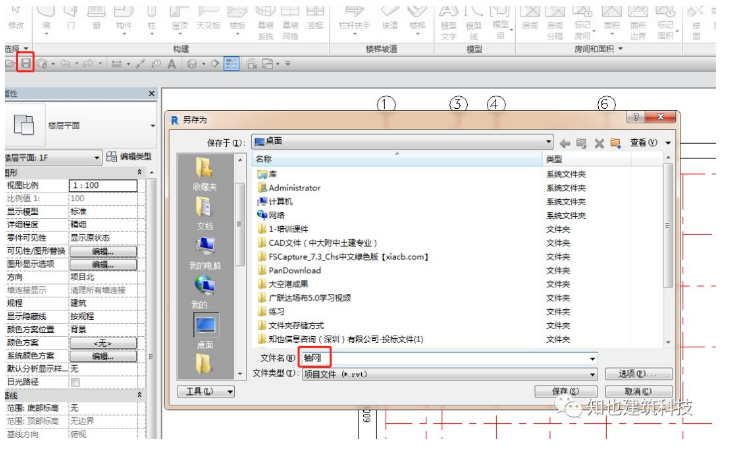Click the <无> button for 颜色方案
This screenshot has width=740, height=454.
pos(103,343)
